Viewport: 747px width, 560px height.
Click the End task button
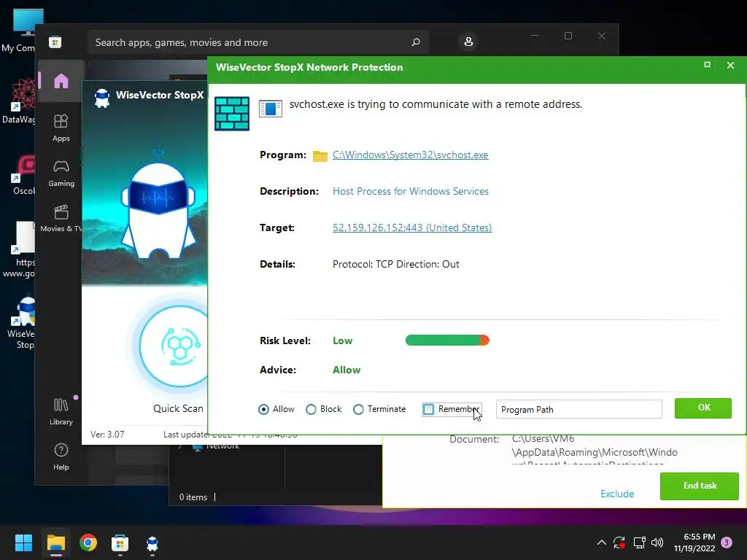700,486
